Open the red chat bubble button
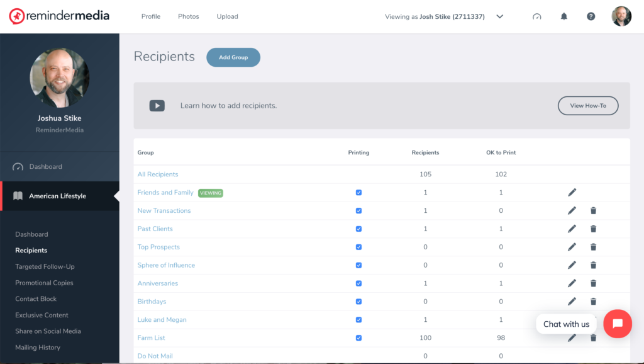This screenshot has height=364, width=644. pyautogui.click(x=617, y=324)
